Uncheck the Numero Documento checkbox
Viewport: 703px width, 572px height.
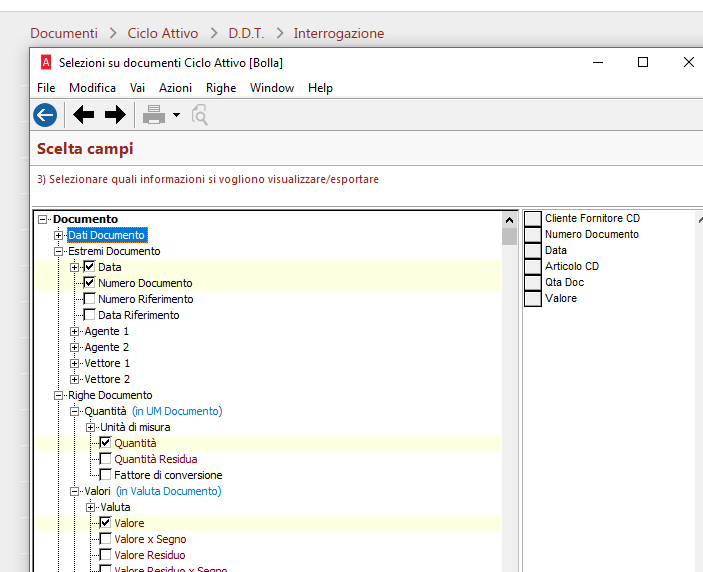90,283
